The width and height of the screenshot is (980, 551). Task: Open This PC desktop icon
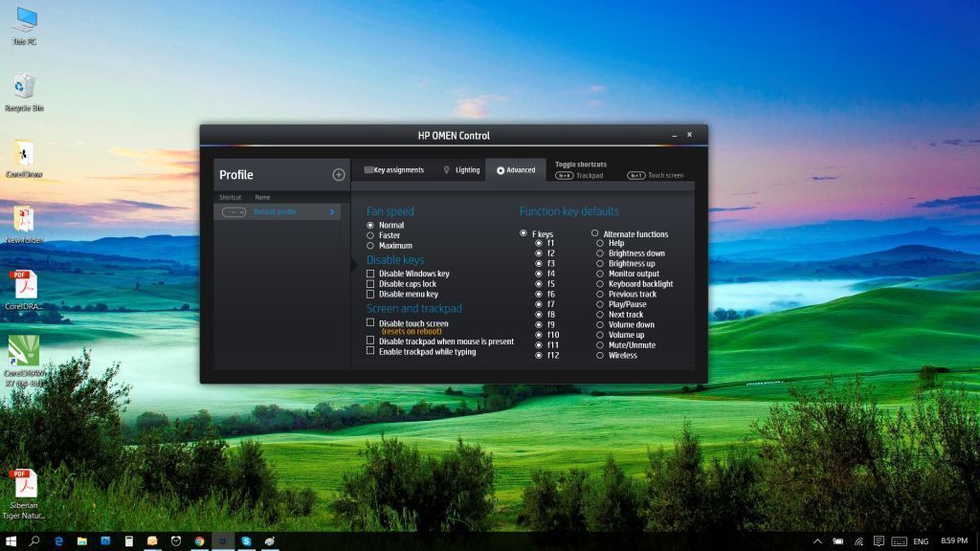point(24,26)
